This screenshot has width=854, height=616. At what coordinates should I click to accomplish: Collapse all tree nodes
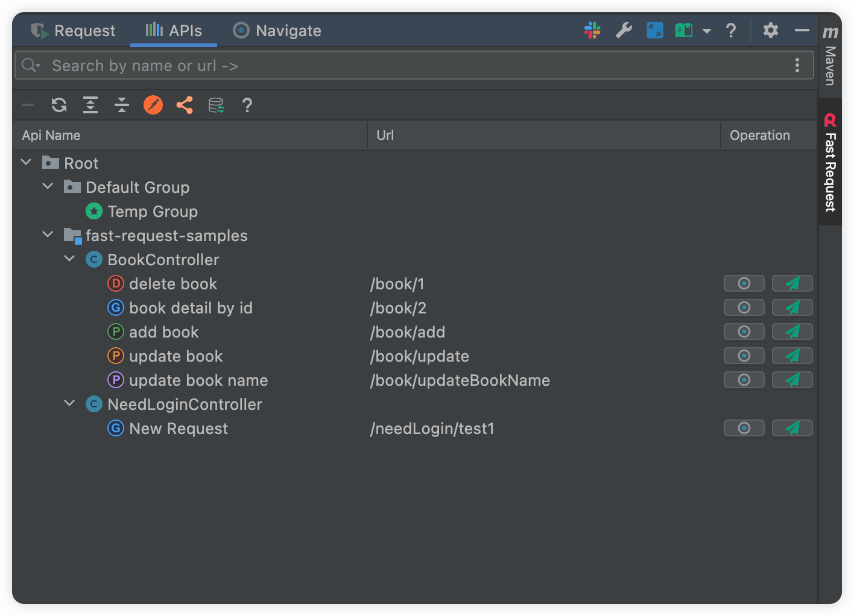[122, 105]
